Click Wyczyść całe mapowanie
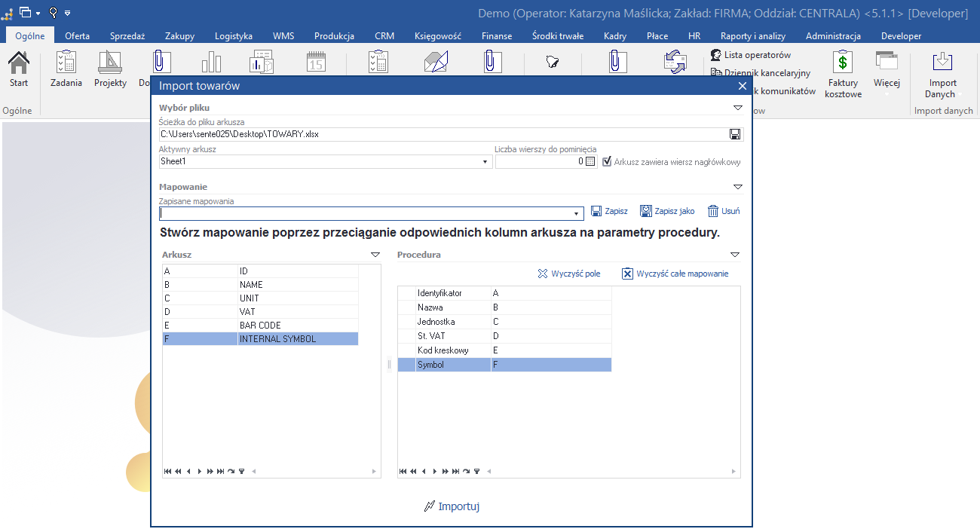 [x=675, y=274]
